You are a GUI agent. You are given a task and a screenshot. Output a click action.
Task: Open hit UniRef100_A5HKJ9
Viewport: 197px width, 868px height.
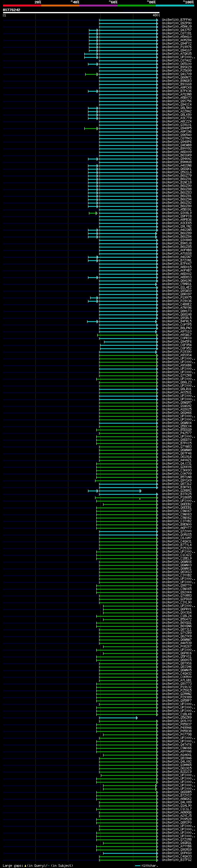coord(177,26)
